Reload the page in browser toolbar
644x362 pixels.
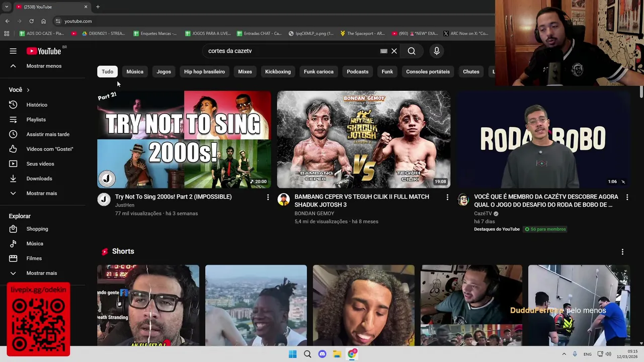click(31, 21)
